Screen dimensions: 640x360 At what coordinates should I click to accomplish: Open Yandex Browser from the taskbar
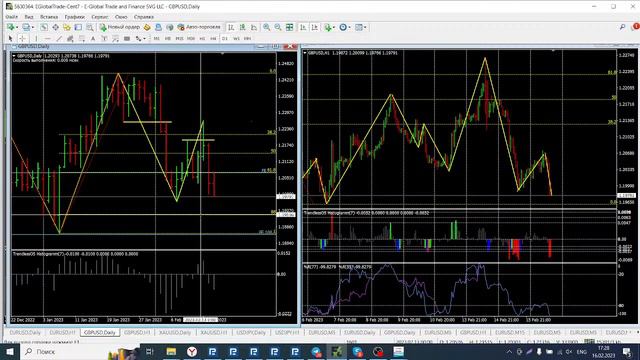[192, 351]
